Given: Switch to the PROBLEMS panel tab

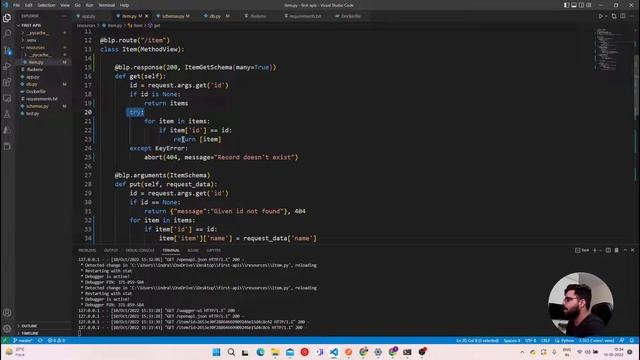Looking at the screenshot, I should point(87,250).
